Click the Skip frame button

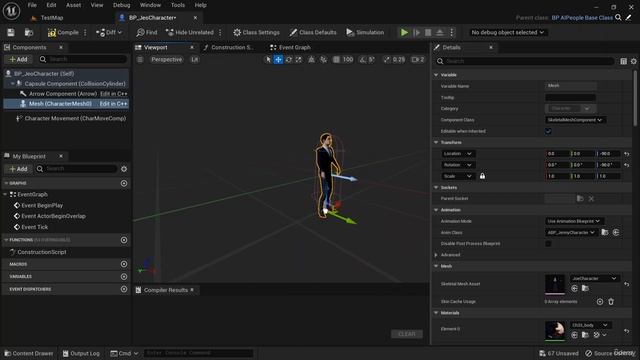coord(416,32)
